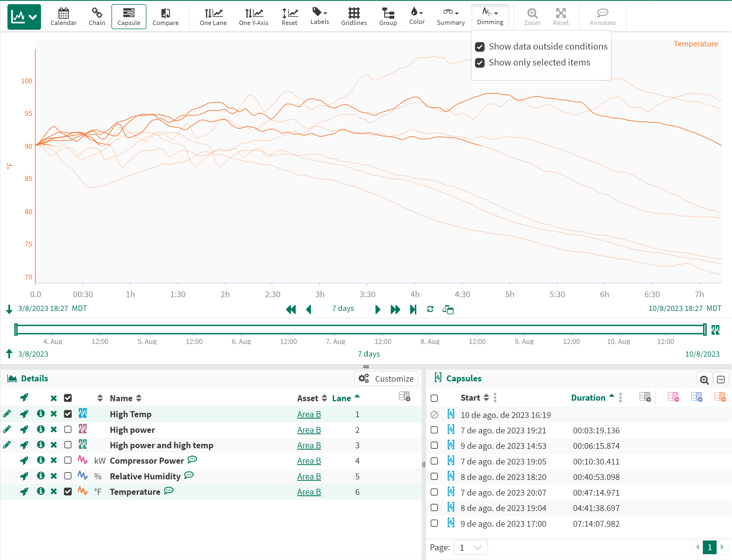Click the Customize button
The image size is (732, 560).
(386, 379)
